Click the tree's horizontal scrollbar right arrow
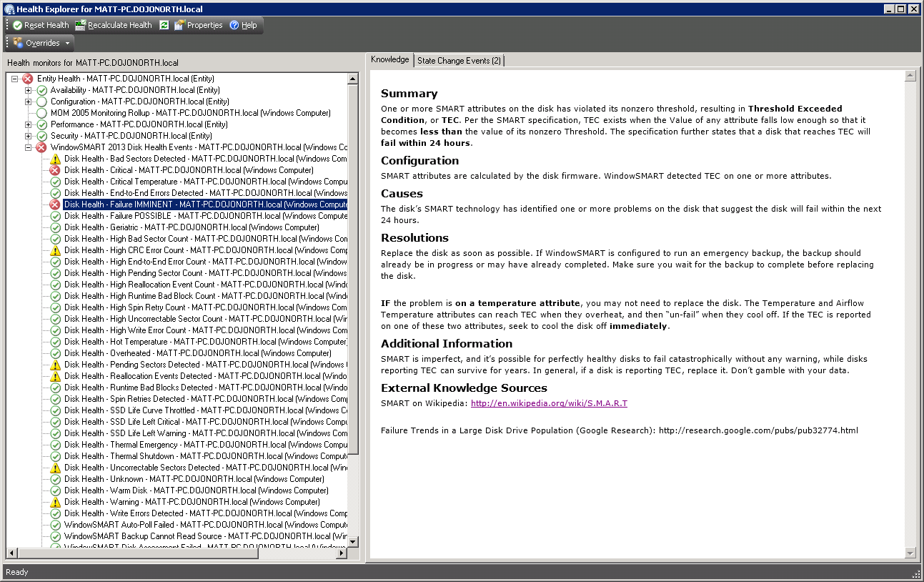 coord(342,553)
